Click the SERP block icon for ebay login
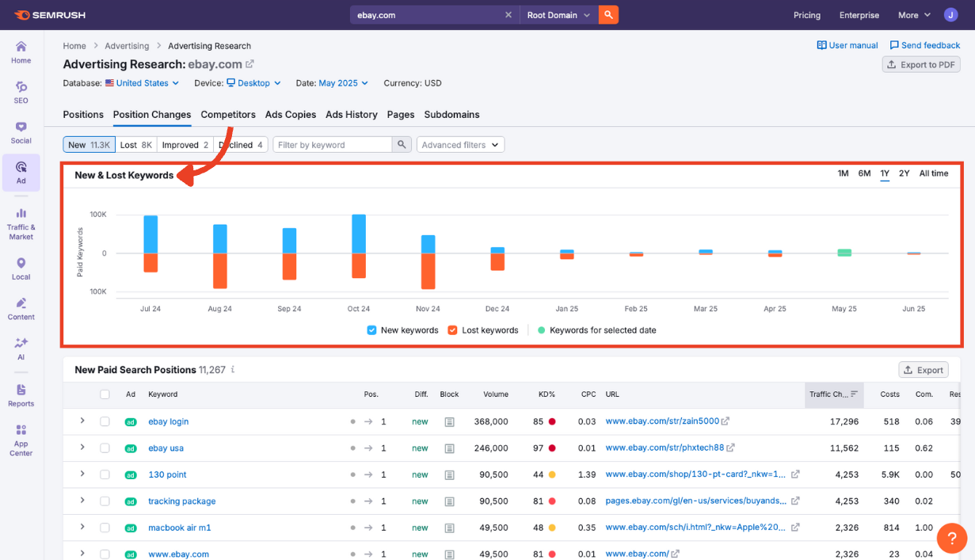Image resolution: width=975 pixels, height=560 pixels. click(x=449, y=422)
